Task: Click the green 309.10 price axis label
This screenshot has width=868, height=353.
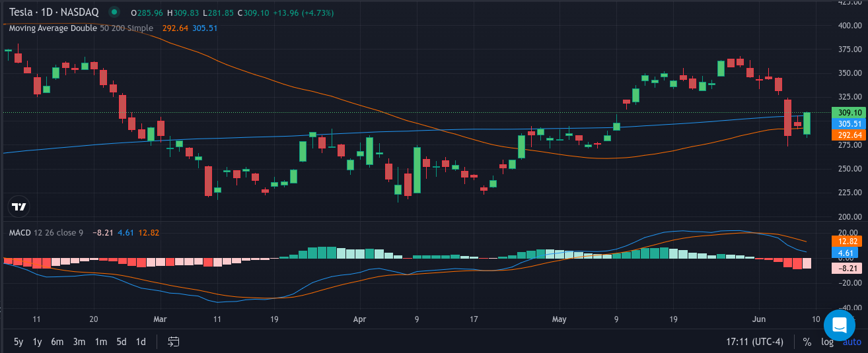Action: pyautogui.click(x=849, y=112)
